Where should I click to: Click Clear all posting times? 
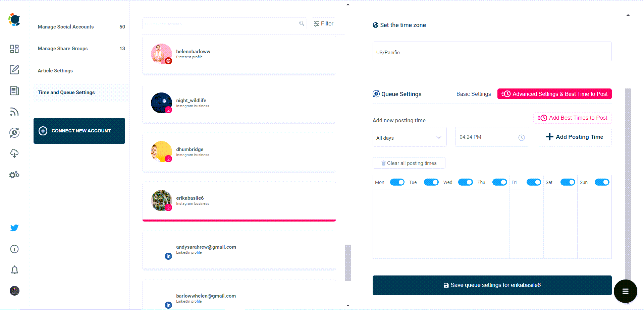pos(409,163)
